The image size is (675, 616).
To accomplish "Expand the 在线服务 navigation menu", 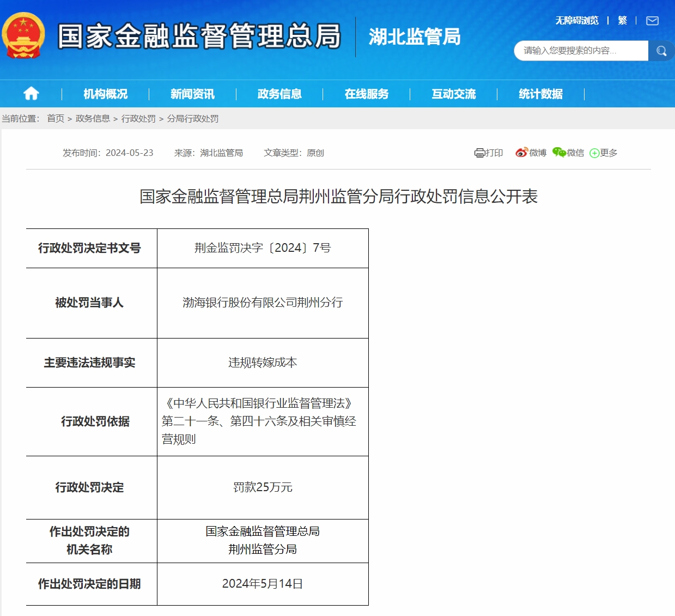I will click(x=367, y=94).
